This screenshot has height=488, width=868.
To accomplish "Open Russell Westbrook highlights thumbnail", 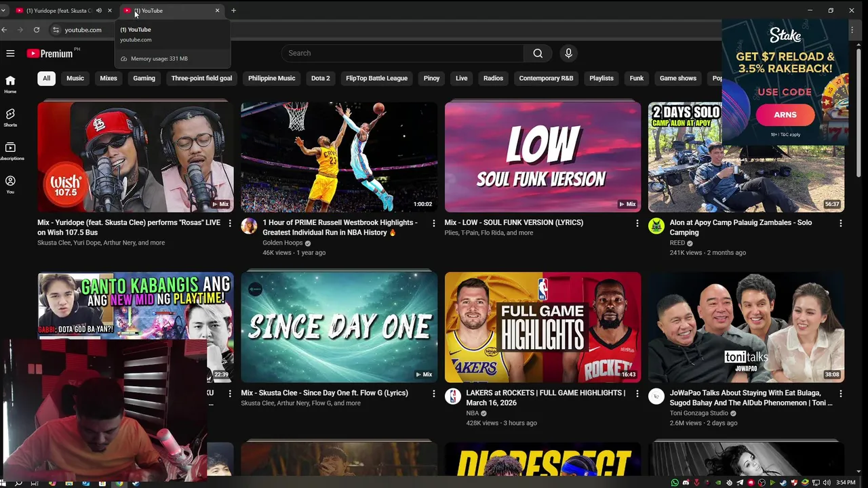I will point(339,157).
